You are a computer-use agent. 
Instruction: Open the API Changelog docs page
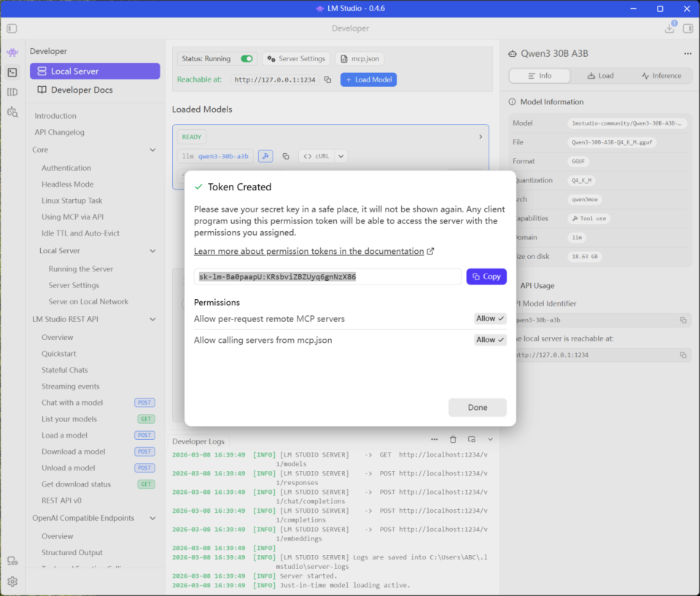point(59,132)
